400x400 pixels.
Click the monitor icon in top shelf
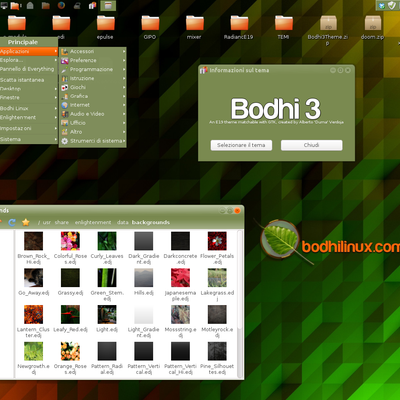[4, 5]
